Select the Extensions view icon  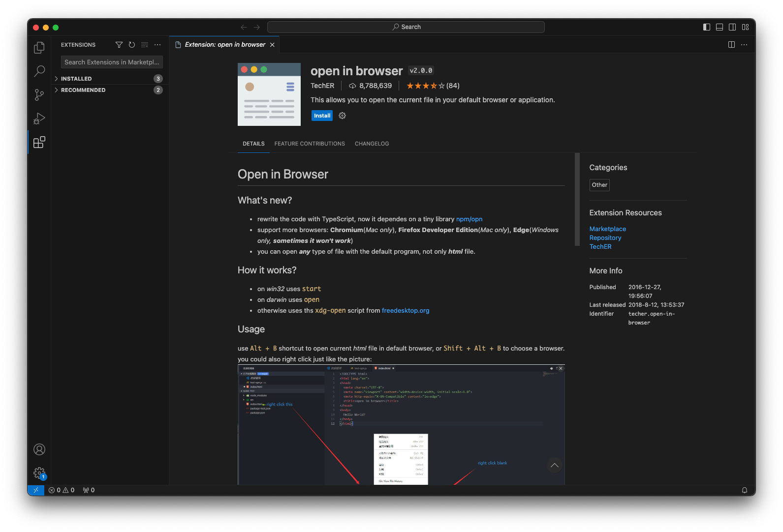tap(39, 142)
